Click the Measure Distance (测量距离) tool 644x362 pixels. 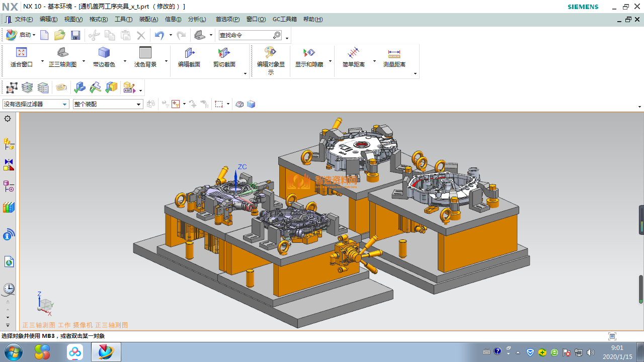[394, 53]
